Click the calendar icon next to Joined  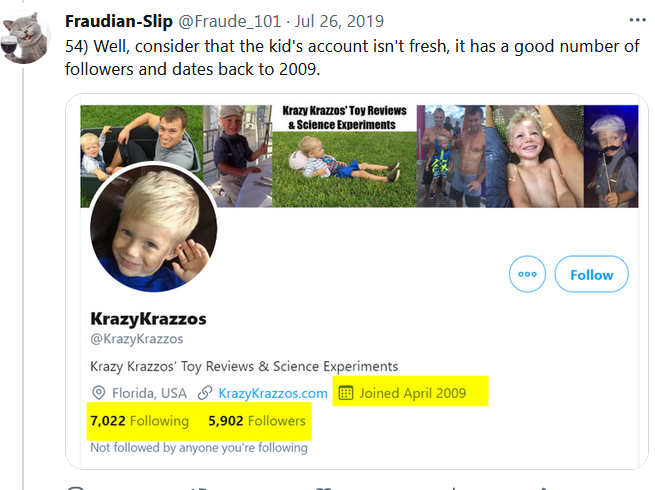tap(346, 392)
